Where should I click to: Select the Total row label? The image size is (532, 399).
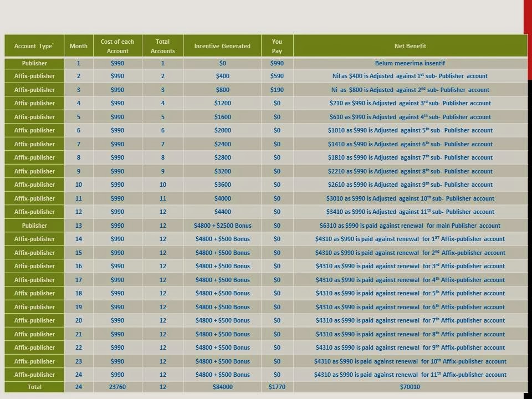[34, 387]
